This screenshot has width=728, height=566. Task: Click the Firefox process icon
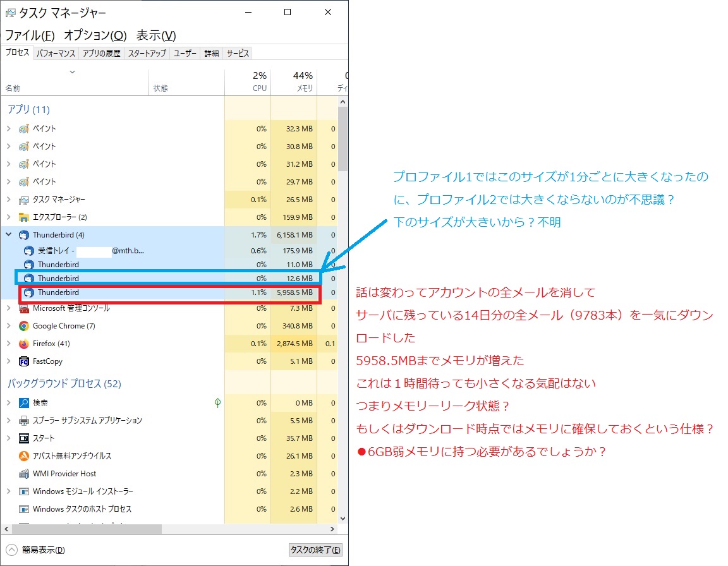(24, 344)
